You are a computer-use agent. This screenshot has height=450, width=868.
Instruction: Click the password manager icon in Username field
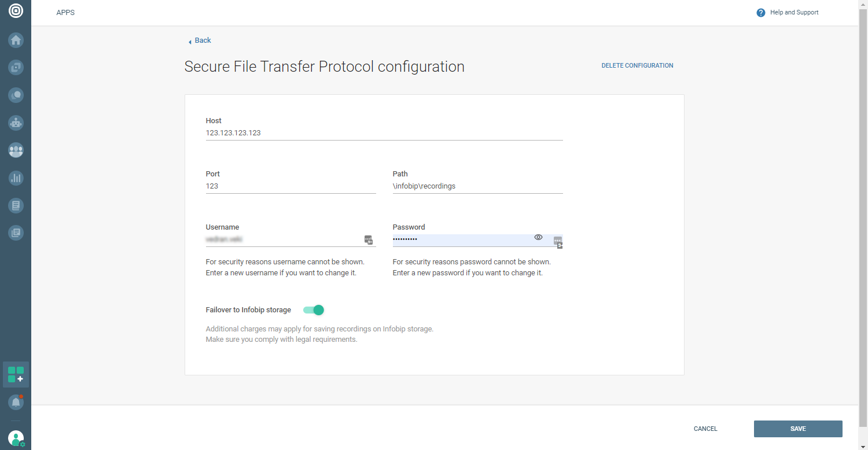pyautogui.click(x=368, y=239)
